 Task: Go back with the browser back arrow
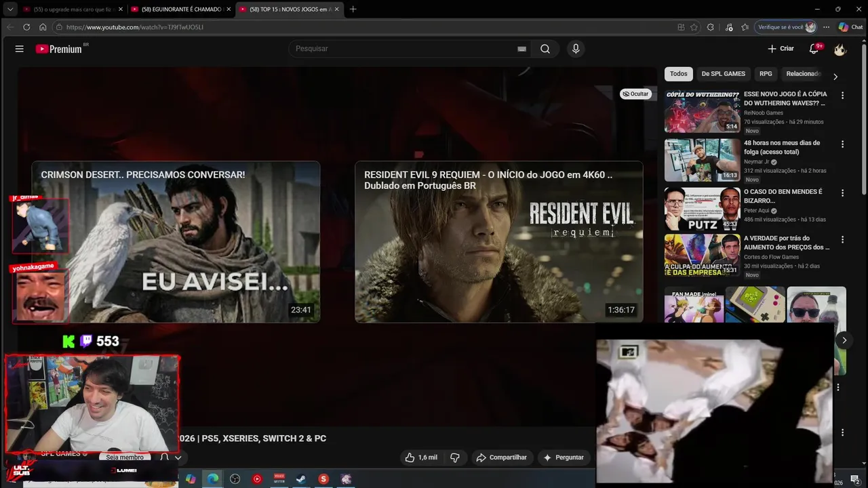pyautogui.click(x=9, y=27)
